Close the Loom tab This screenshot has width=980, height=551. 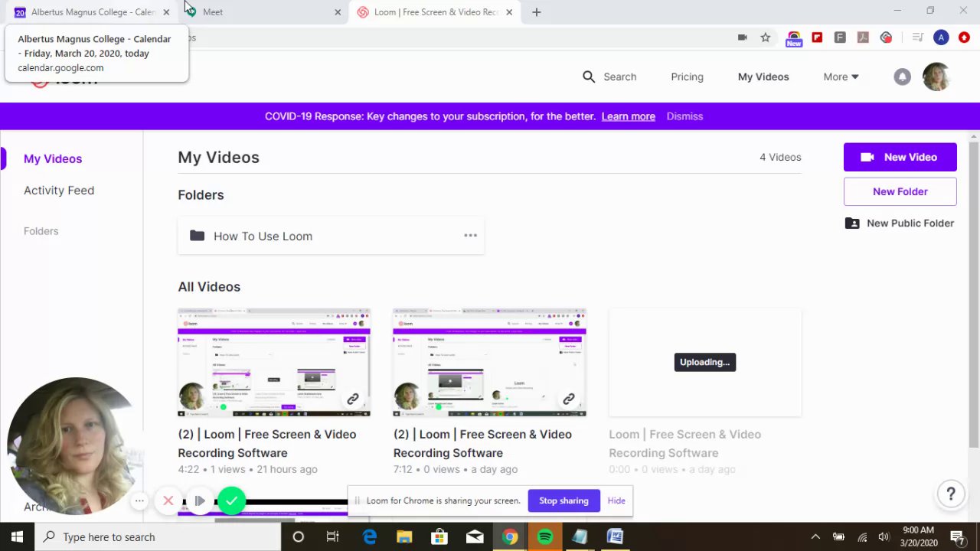(509, 12)
